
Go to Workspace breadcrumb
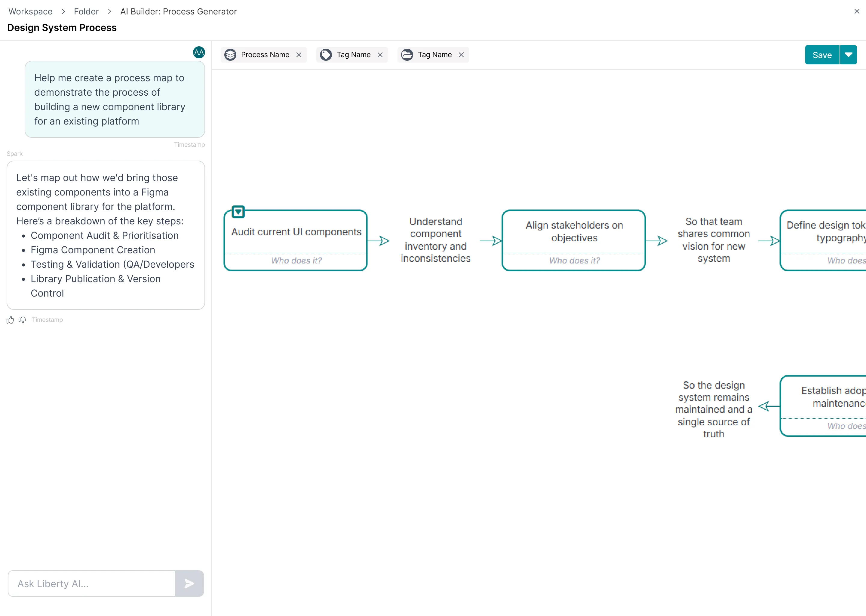[x=30, y=11]
